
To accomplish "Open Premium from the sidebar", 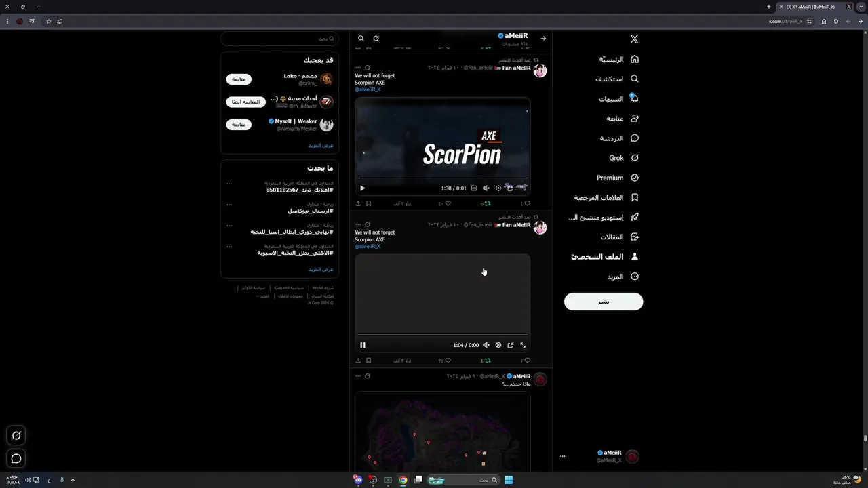I will tap(618, 178).
